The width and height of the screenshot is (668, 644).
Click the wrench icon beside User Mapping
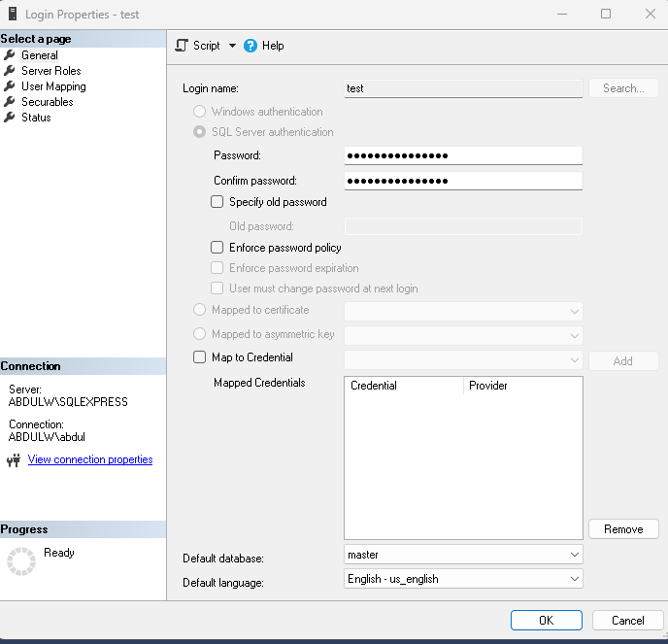tap(11, 86)
